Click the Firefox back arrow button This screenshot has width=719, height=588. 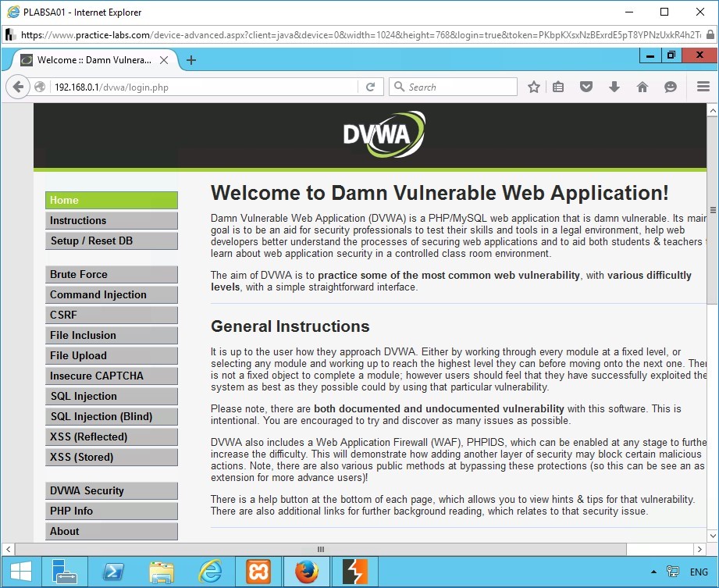tap(18, 87)
